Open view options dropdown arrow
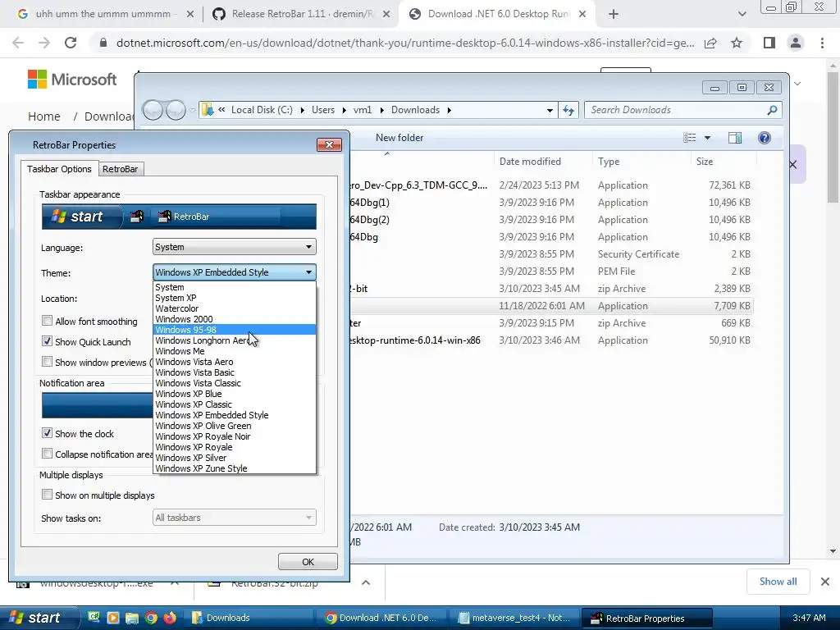The image size is (840, 630). (707, 138)
